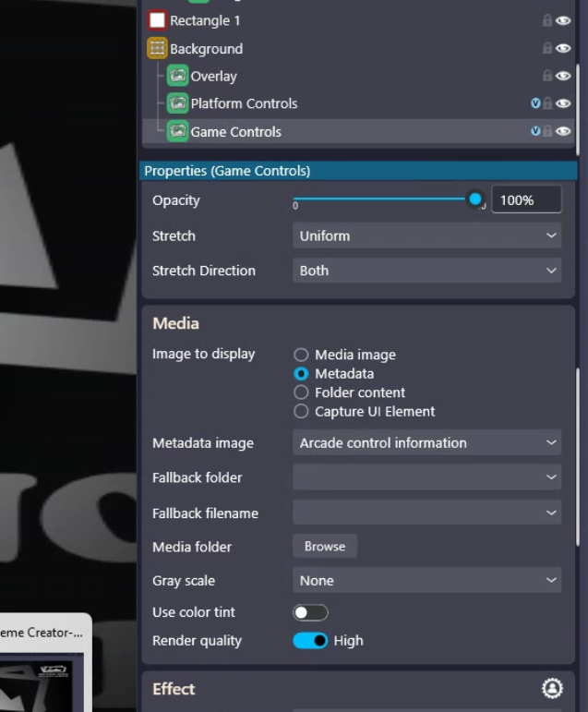
Task: Toggle lock on Overlay layer
Action: pos(547,76)
